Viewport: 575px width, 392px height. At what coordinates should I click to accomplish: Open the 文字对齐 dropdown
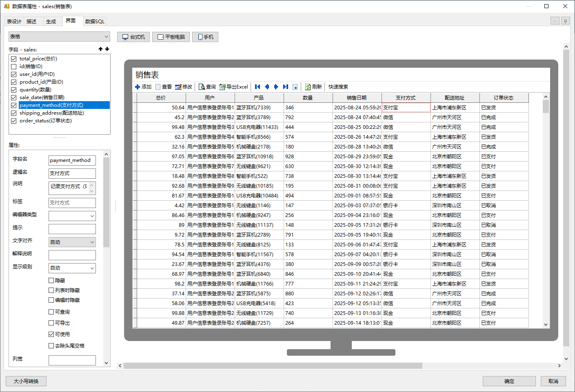tap(72, 242)
